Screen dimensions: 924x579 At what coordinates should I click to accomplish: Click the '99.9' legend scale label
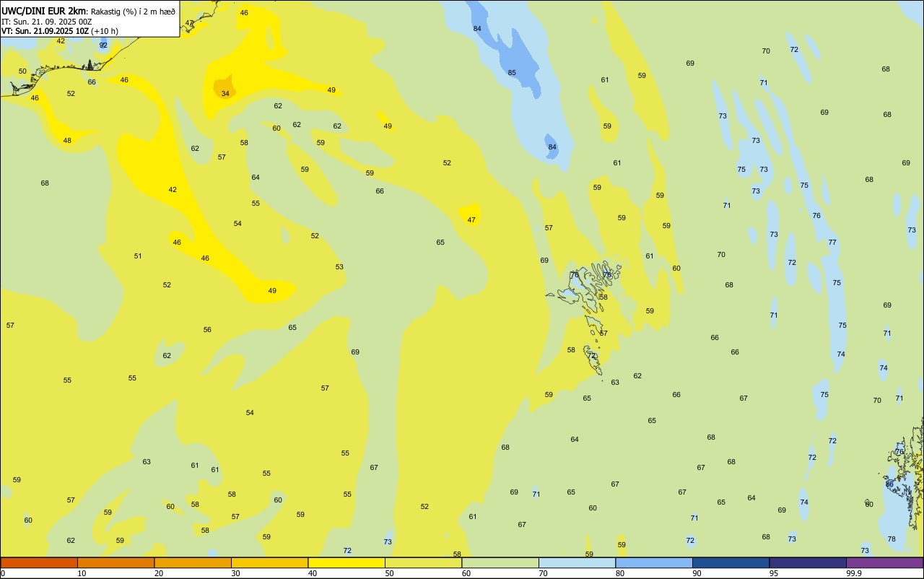tap(854, 573)
